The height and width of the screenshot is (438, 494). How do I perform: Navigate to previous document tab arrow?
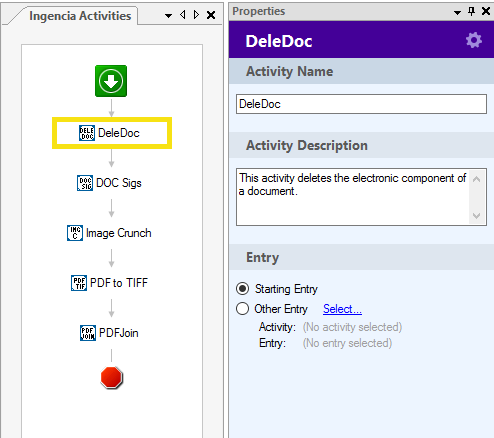click(x=182, y=15)
